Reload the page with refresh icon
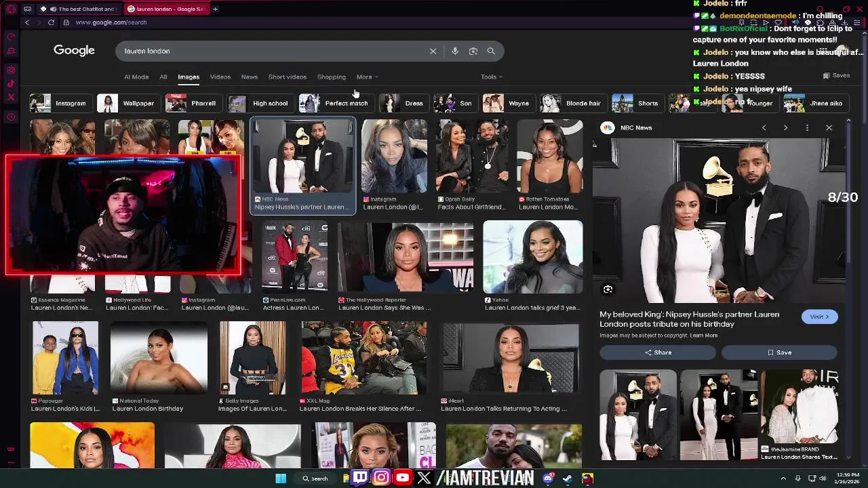Viewport: 868px width, 488px height. pos(51,22)
